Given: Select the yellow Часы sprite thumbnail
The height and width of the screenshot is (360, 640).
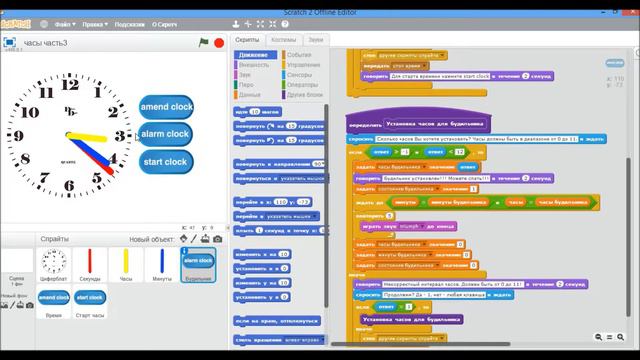Looking at the screenshot, I should [x=126, y=264].
